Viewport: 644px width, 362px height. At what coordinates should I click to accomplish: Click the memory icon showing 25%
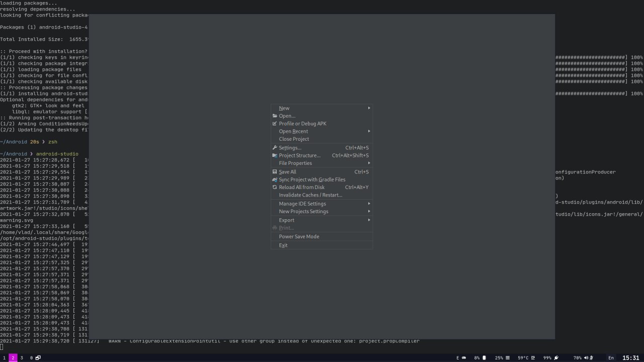pos(507,358)
